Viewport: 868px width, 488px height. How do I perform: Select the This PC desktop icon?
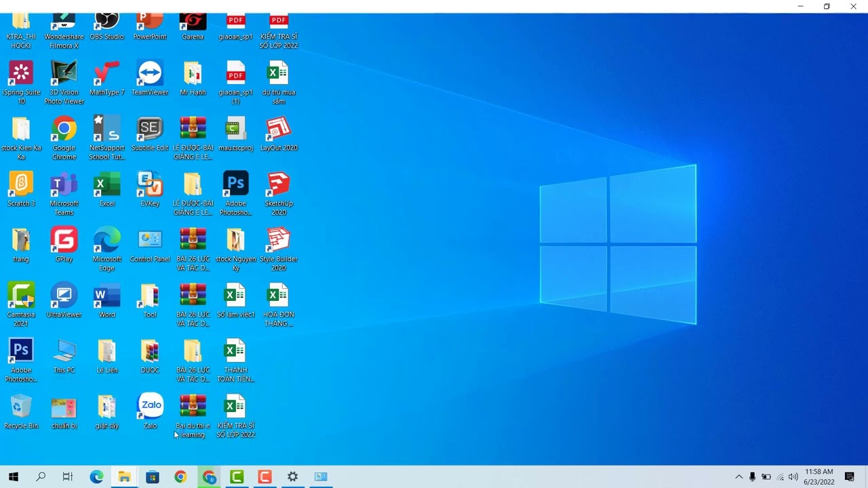(x=64, y=356)
